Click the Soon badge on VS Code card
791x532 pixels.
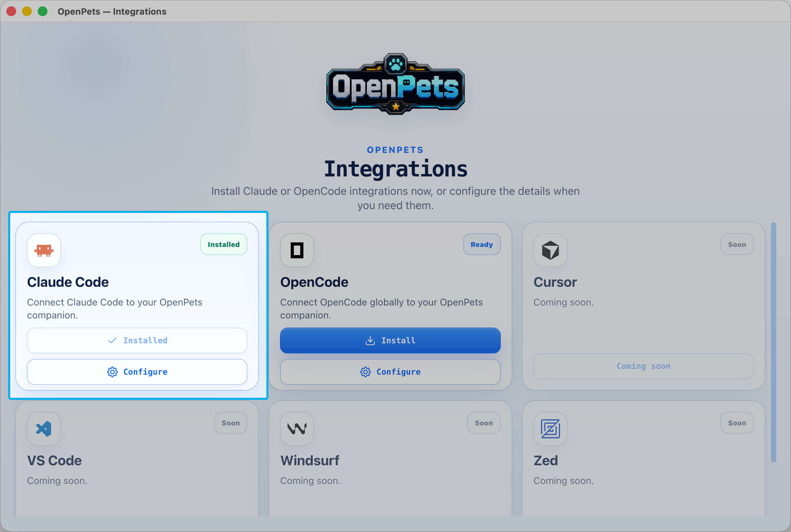[231, 423]
